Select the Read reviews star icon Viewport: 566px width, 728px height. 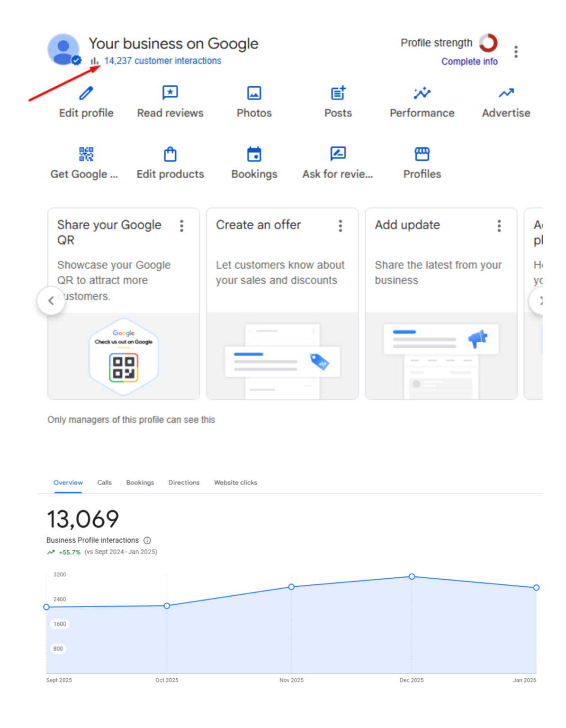point(170,92)
